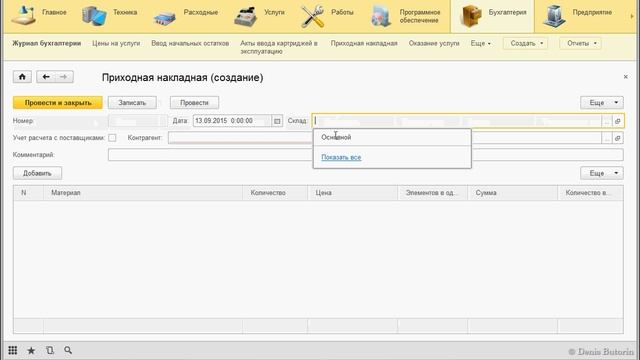The height and width of the screenshot is (360, 640).
Task: Click the Цена column header
Action: click(353, 193)
